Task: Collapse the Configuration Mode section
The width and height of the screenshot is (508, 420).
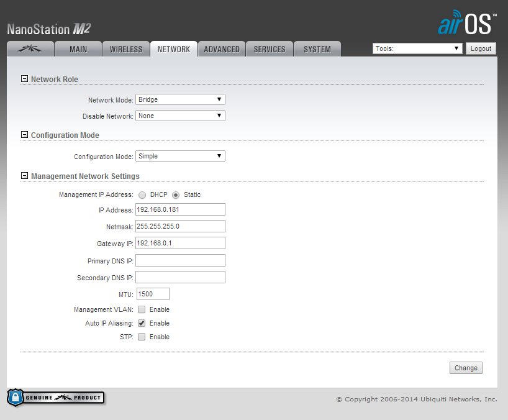Action: tap(24, 135)
